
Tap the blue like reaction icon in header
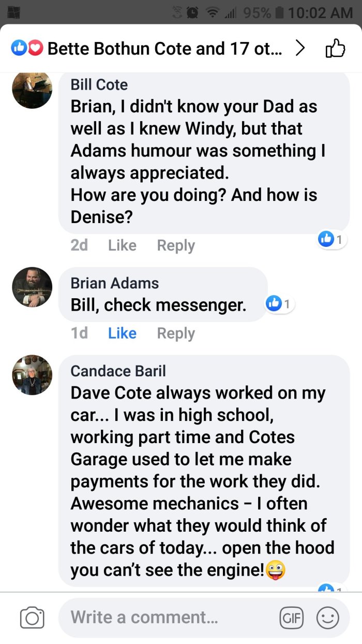[x=19, y=49]
